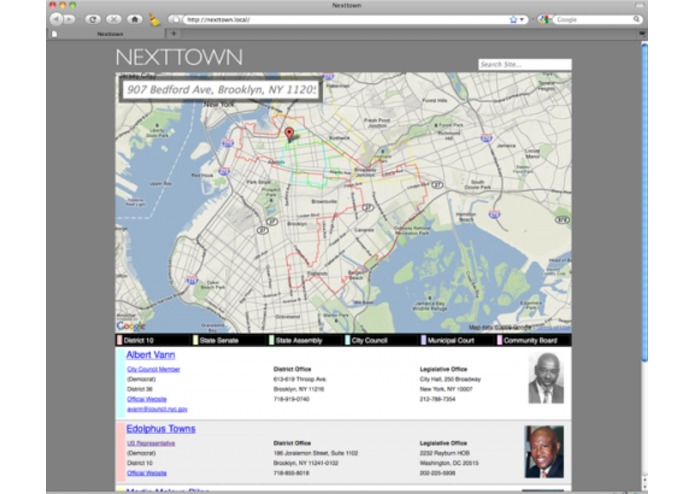695x494 pixels.
Task: Click the City Council Member link
Action: (153, 369)
